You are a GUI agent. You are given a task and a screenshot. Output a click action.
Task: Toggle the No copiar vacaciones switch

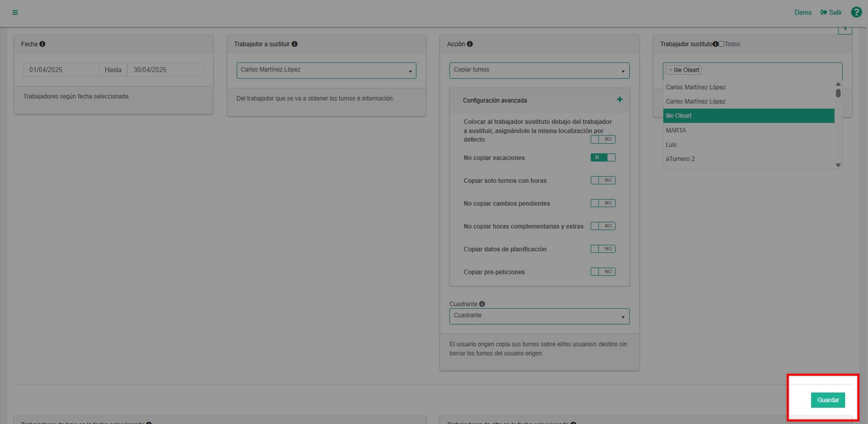tap(603, 157)
